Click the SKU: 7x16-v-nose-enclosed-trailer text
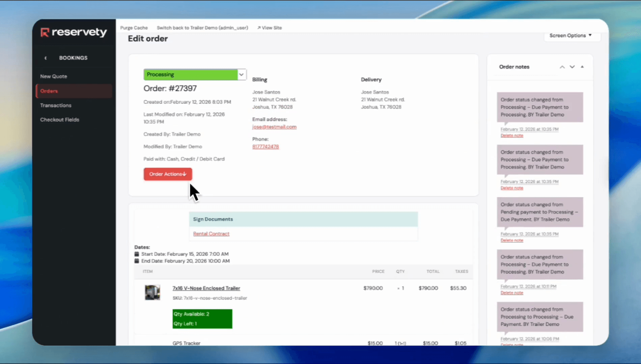 (x=210, y=298)
